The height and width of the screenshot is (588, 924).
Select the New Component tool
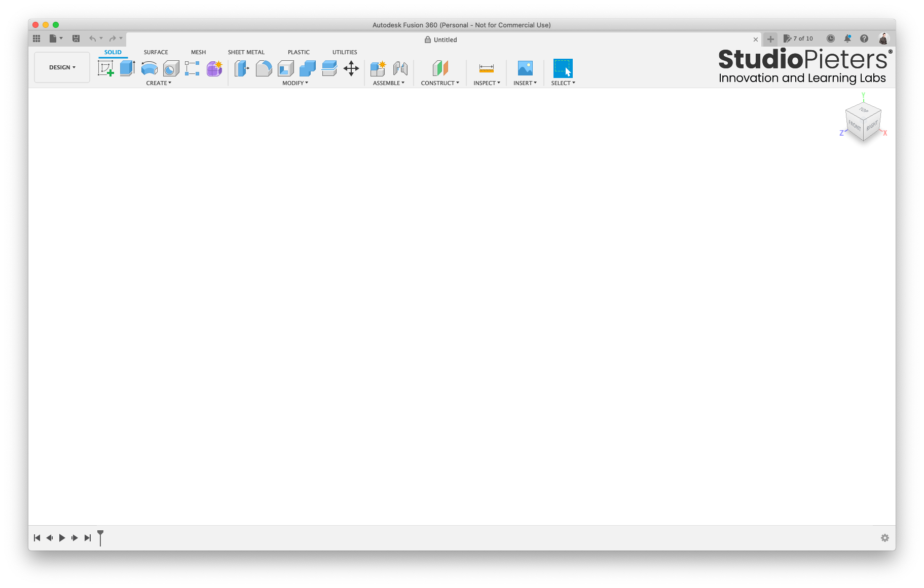pyautogui.click(x=378, y=68)
